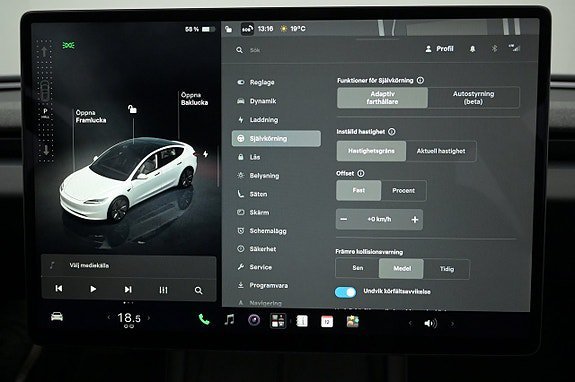The width and height of the screenshot is (575, 382).
Task: Select Autostyrning (beta) mode
Action: coord(473,98)
